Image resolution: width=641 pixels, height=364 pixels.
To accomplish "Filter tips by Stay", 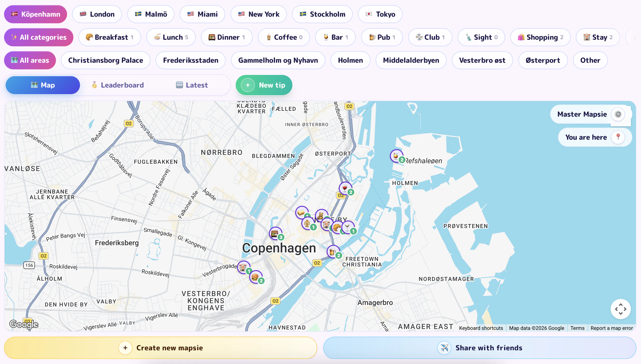I will pos(598,37).
